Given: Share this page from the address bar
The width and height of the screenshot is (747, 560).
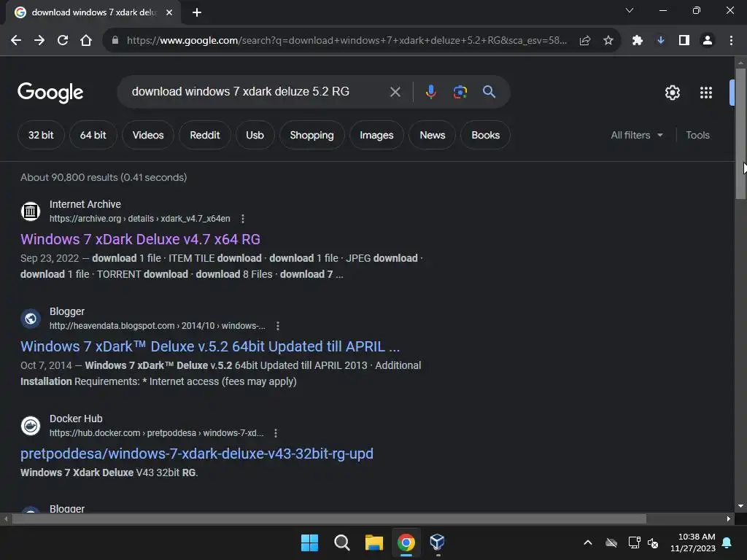Looking at the screenshot, I should pyautogui.click(x=585, y=41).
